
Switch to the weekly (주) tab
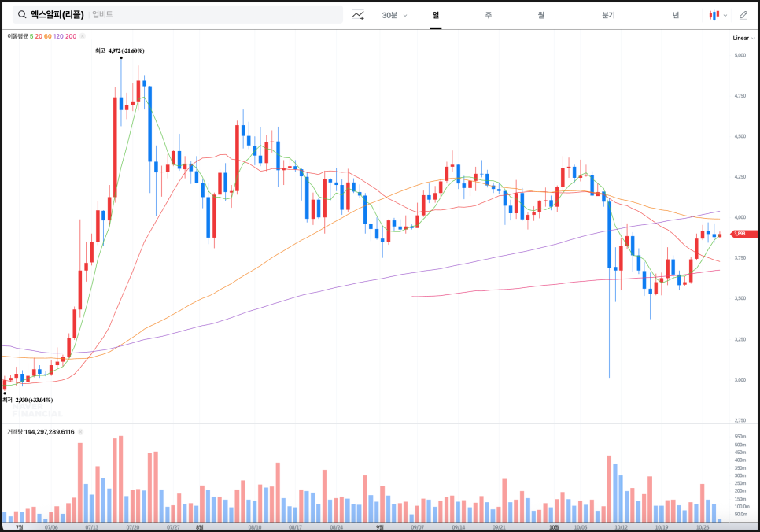[488, 15]
